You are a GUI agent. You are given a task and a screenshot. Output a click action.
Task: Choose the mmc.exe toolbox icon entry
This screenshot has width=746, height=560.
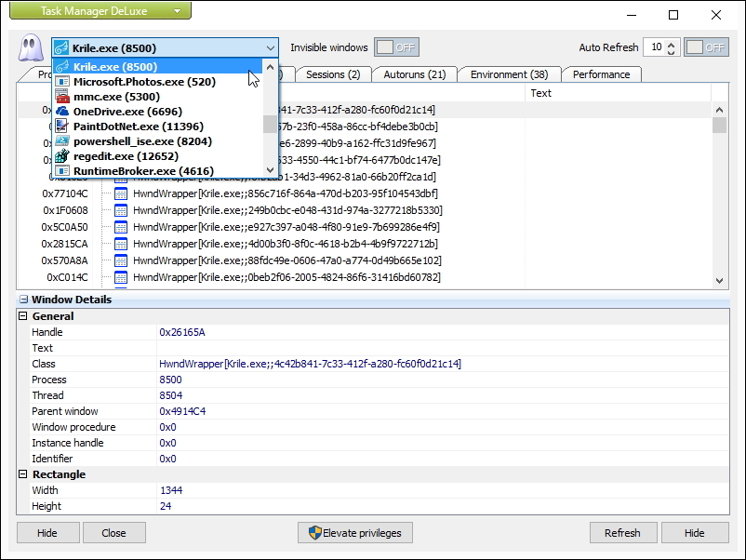(x=62, y=97)
